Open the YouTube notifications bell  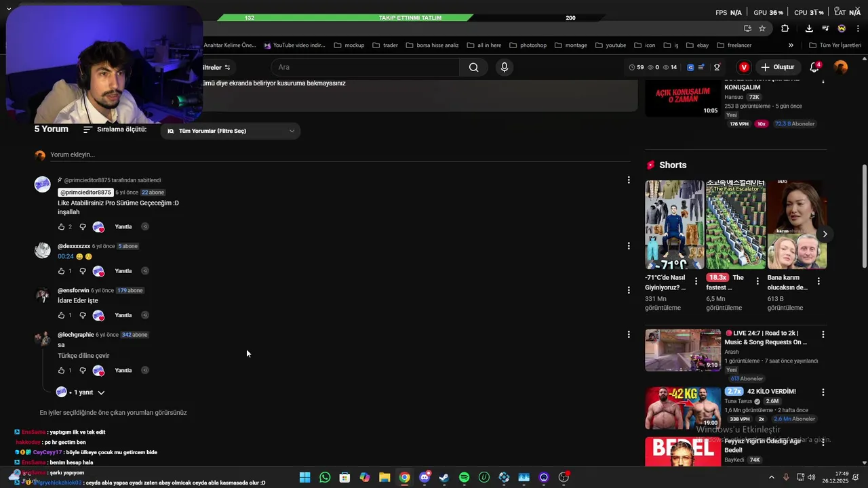coord(814,67)
